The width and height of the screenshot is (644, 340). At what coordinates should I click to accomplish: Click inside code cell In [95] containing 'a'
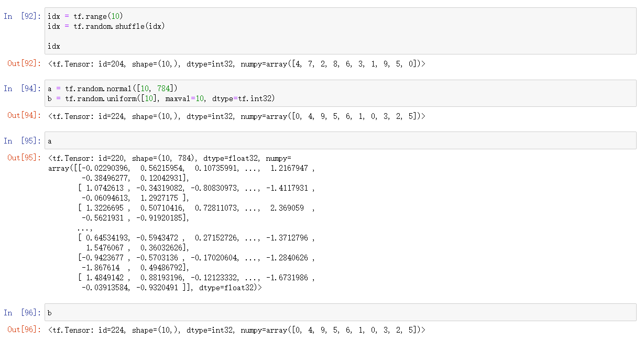(341, 141)
